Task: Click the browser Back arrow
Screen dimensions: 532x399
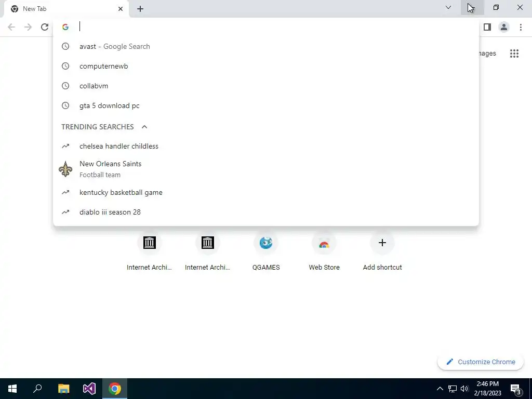Action: 11,27
